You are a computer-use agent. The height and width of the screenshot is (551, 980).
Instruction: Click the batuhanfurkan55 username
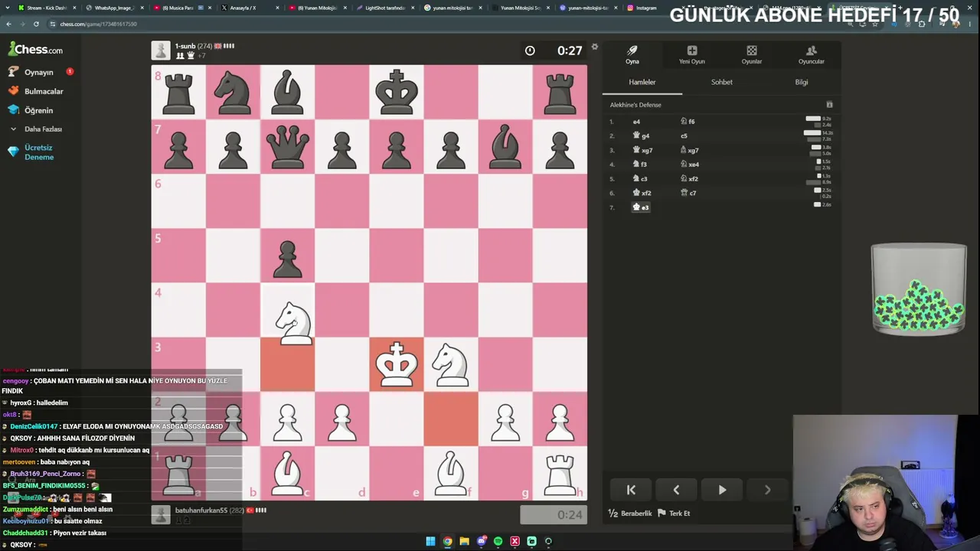pyautogui.click(x=201, y=510)
